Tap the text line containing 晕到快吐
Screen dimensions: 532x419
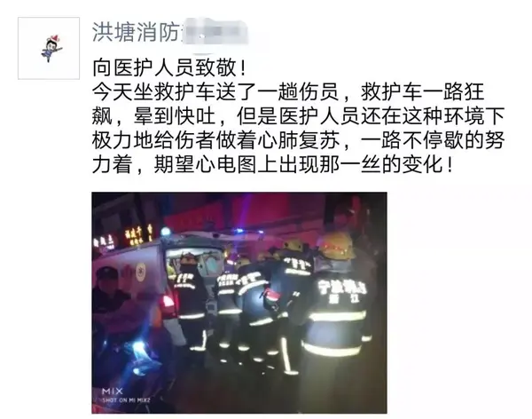pos(298,116)
